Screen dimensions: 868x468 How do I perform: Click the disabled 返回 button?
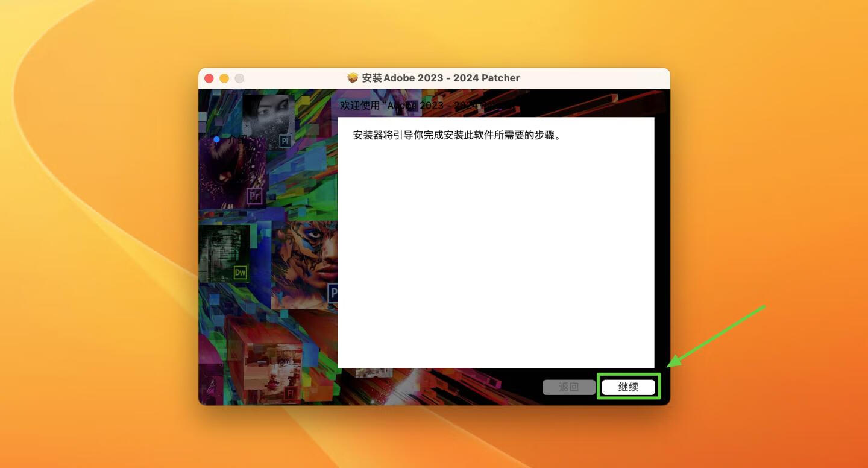[x=568, y=387]
